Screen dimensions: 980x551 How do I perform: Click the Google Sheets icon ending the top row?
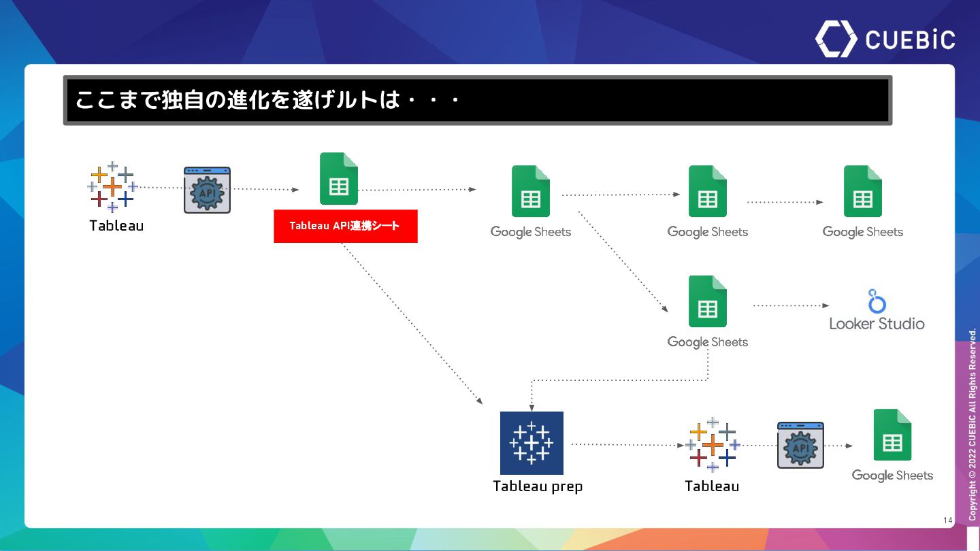click(863, 191)
